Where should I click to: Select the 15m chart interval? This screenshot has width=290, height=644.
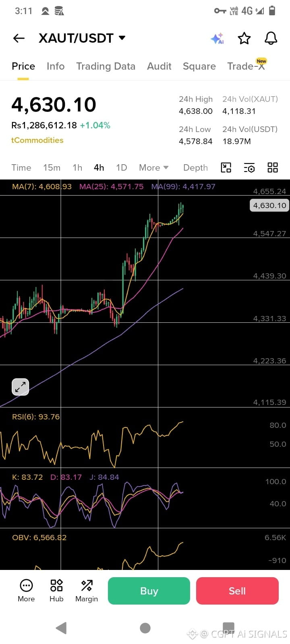point(52,167)
